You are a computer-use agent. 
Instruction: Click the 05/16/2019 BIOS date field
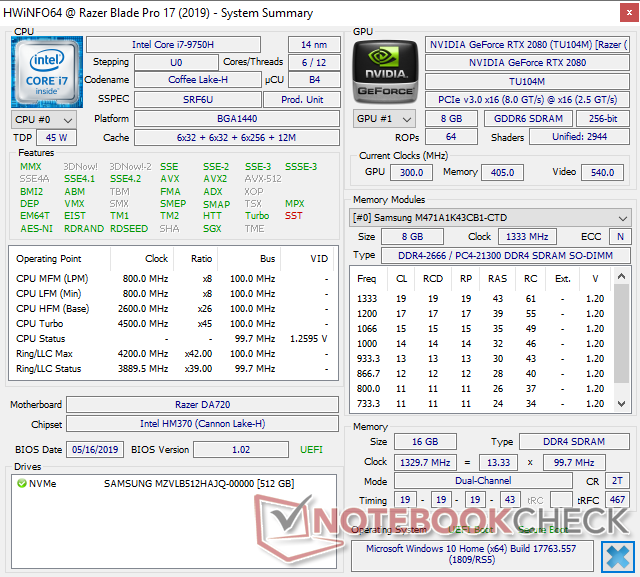[x=95, y=449]
